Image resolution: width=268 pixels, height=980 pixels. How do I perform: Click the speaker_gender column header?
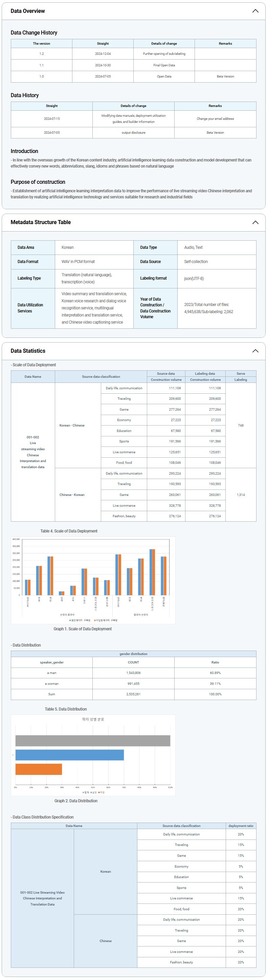pos(52,662)
